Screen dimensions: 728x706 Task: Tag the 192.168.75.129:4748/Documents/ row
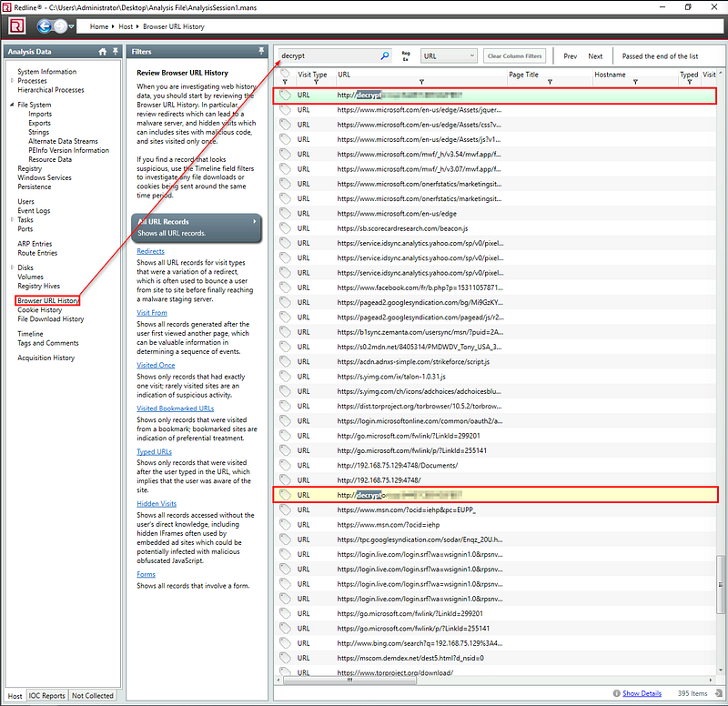pos(285,465)
